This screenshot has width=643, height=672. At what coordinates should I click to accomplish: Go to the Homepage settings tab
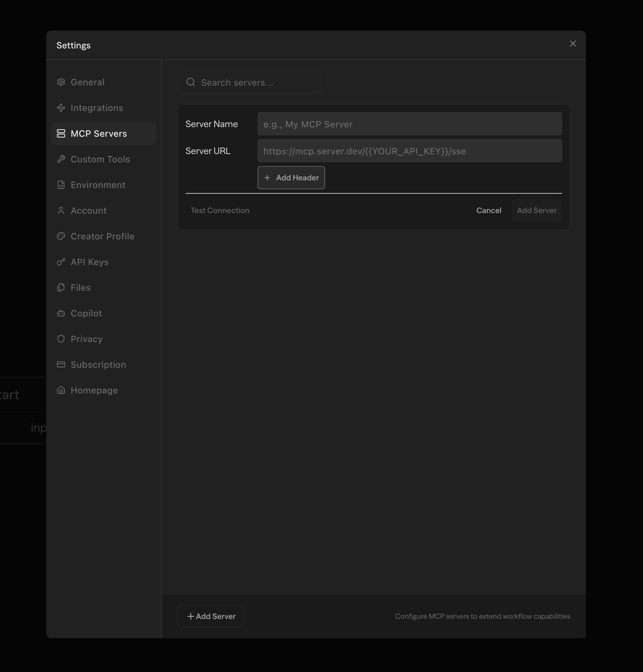(94, 391)
